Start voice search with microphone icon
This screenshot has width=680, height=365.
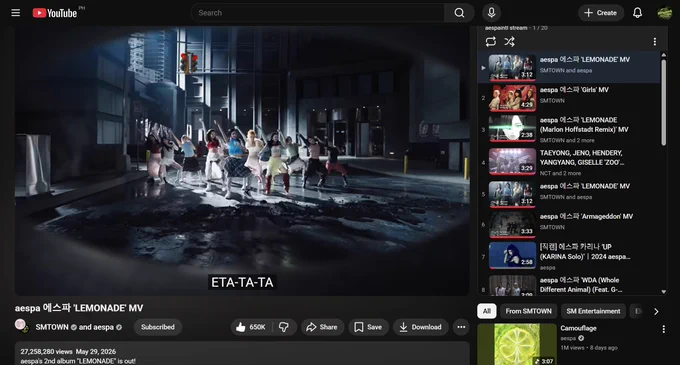(x=491, y=13)
